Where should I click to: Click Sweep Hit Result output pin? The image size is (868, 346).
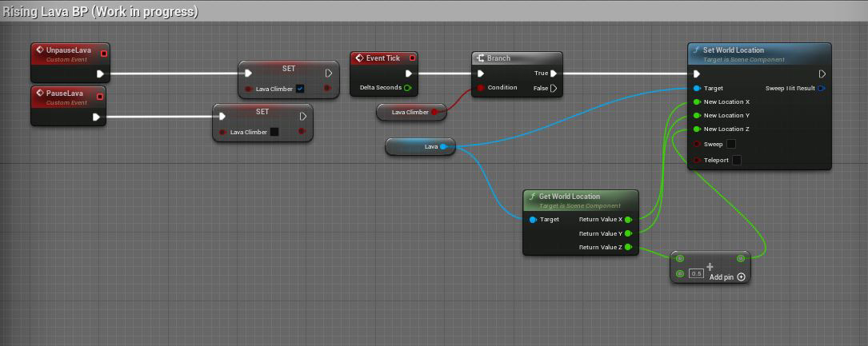822,88
